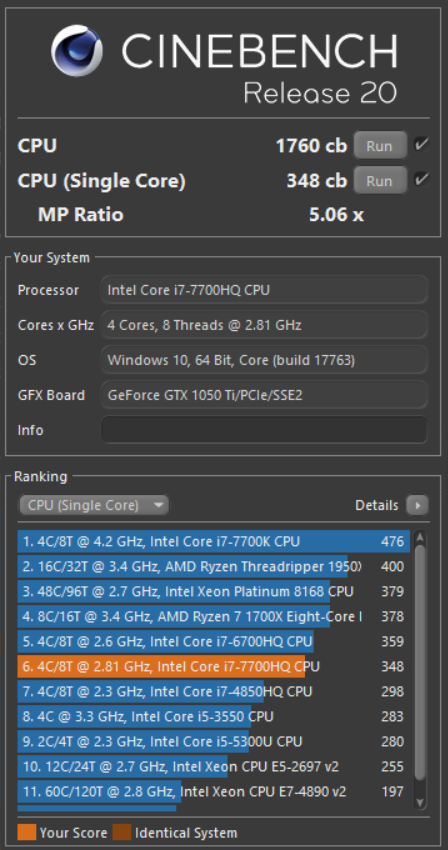Click the empty Info input field
Screen dimensions: 448x850
point(264,430)
